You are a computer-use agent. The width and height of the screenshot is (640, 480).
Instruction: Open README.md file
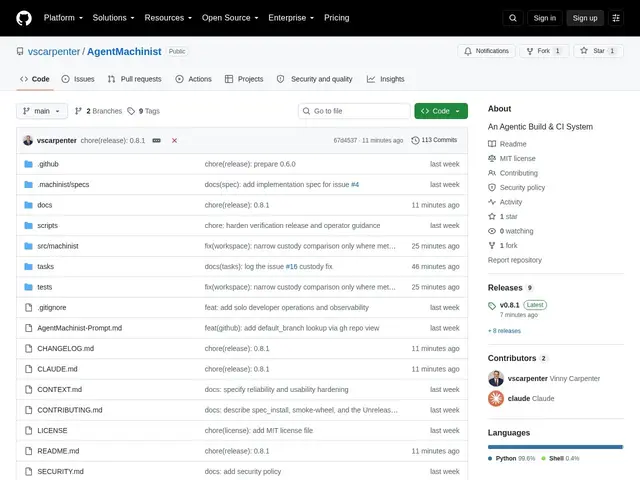point(58,451)
